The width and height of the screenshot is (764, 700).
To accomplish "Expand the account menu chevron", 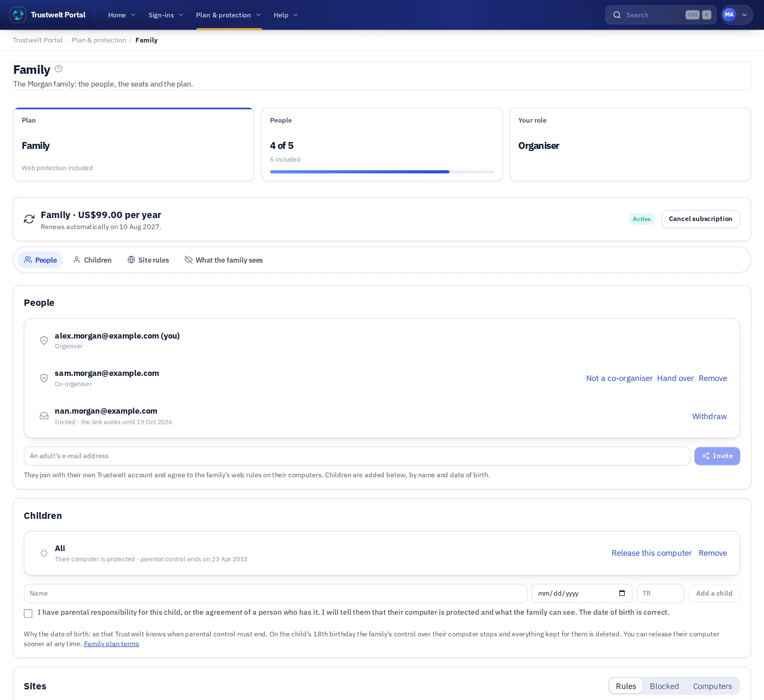I will point(744,15).
